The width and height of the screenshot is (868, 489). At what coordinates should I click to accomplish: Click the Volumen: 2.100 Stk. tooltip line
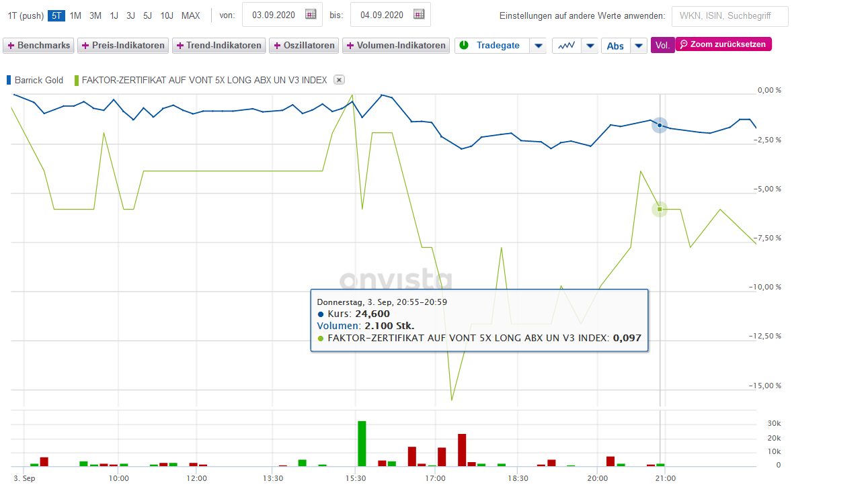coord(366,326)
